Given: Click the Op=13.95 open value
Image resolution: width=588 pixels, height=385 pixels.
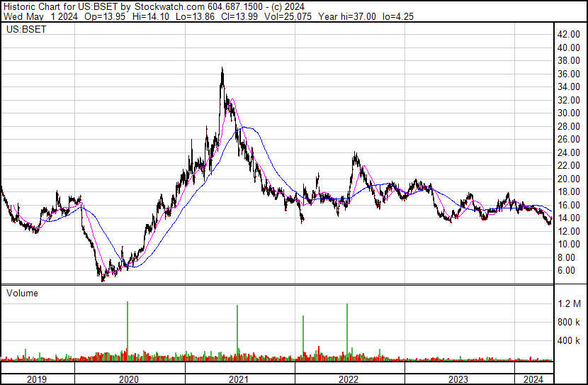Looking at the screenshot, I should 105,16.
